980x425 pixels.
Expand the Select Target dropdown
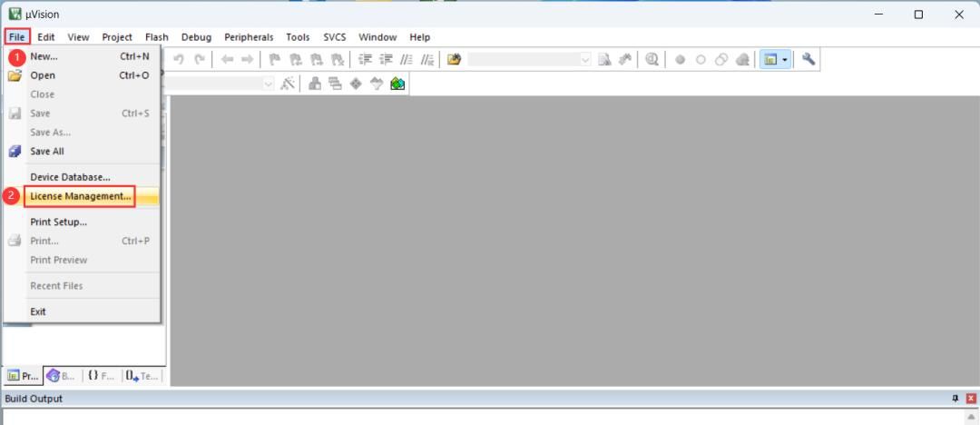[x=268, y=84]
